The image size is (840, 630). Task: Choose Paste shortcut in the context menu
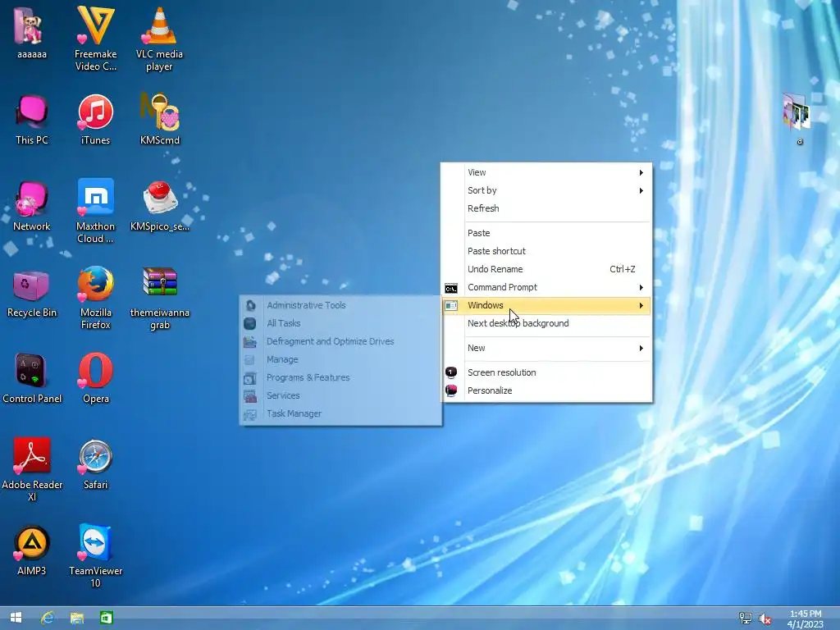(x=546, y=251)
